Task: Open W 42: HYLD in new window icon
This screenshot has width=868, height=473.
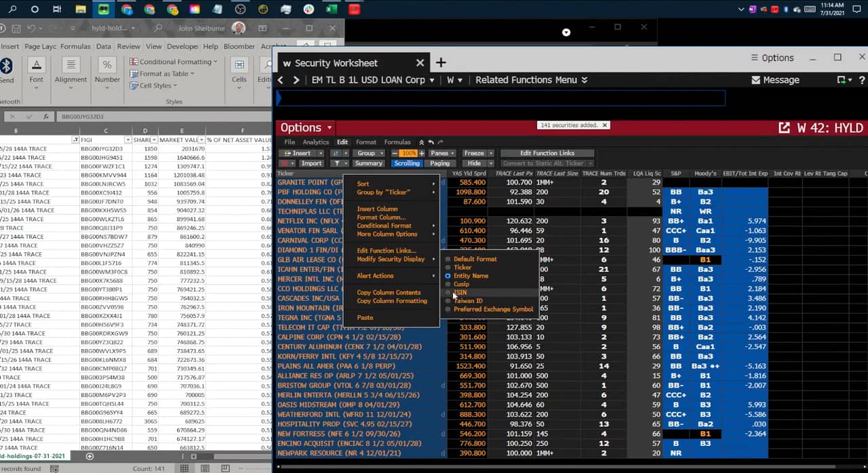Action: point(784,127)
